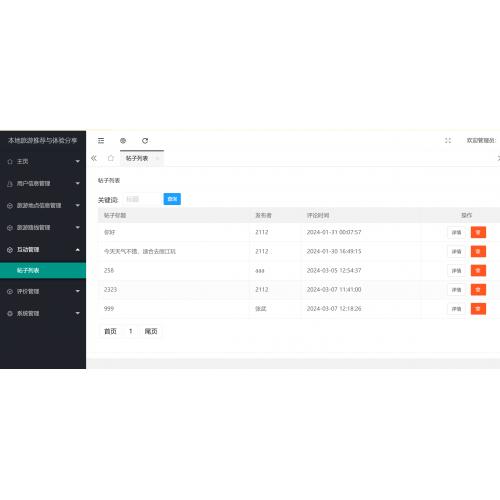500x500 pixels.
Task: Click the globe icon in top toolbar
Action: pyautogui.click(x=123, y=141)
